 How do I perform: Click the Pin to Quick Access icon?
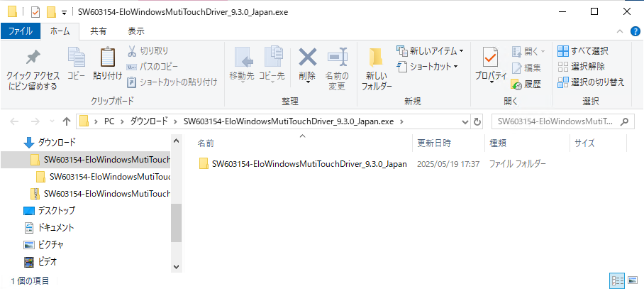tap(32, 60)
